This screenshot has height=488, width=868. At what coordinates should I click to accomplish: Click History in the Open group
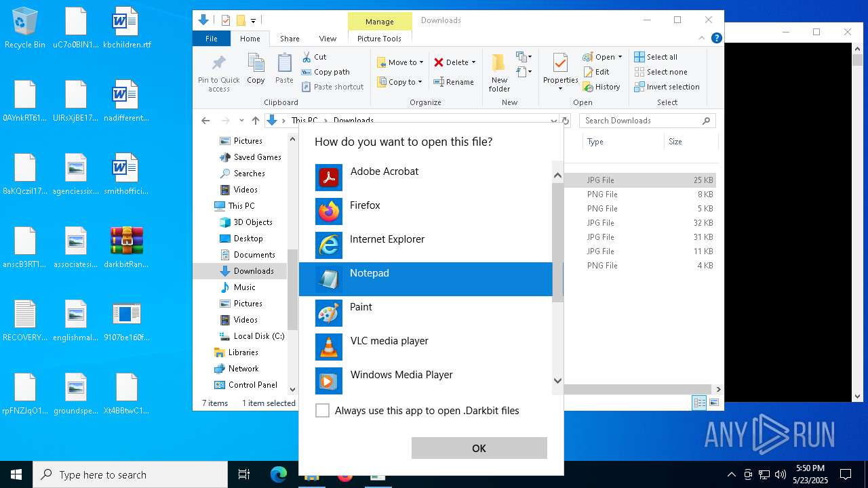tap(601, 87)
